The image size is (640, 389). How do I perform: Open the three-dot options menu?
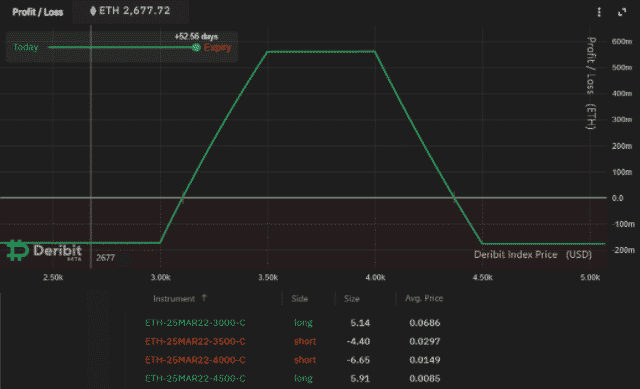coord(599,12)
